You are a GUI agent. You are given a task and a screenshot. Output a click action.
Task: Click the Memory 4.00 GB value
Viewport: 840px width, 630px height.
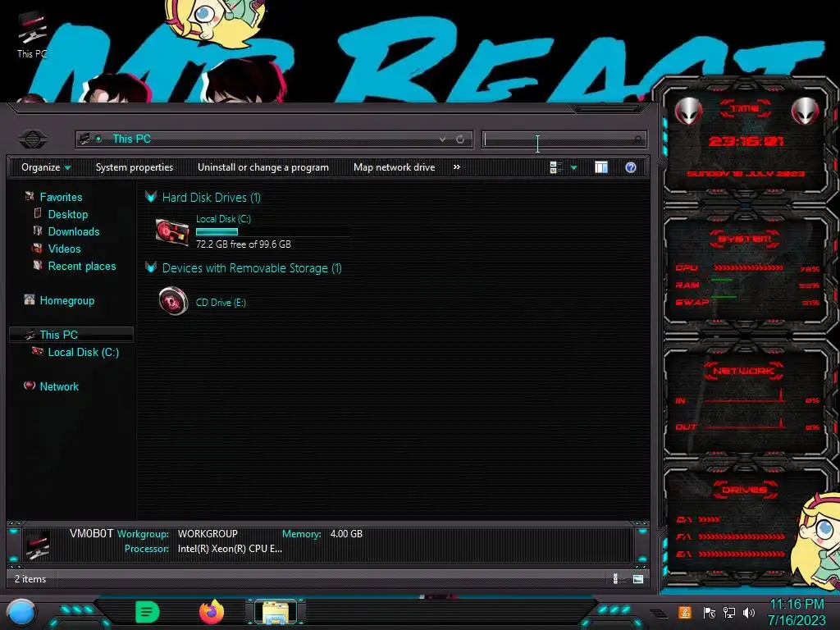click(x=346, y=534)
